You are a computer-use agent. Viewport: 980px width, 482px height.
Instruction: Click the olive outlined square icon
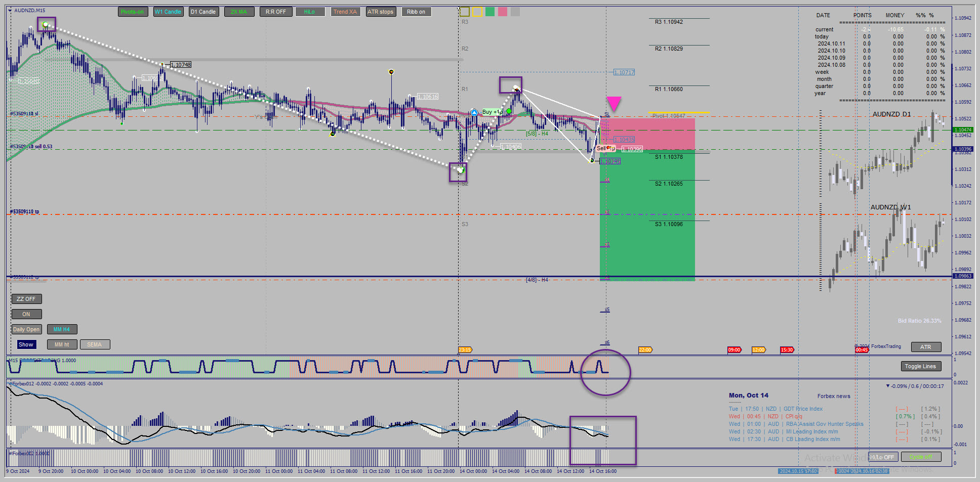[464, 12]
